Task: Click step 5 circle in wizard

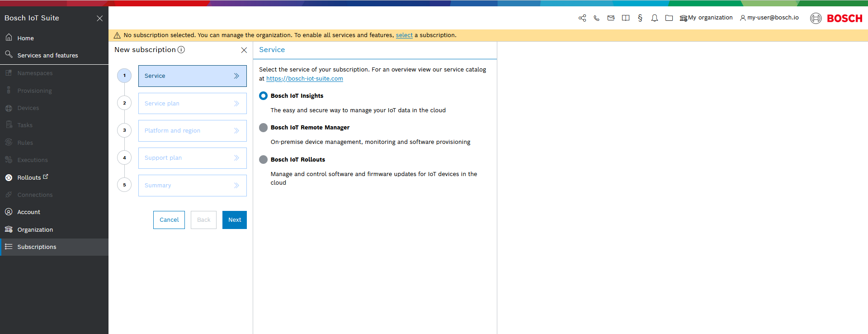Action: [124, 185]
